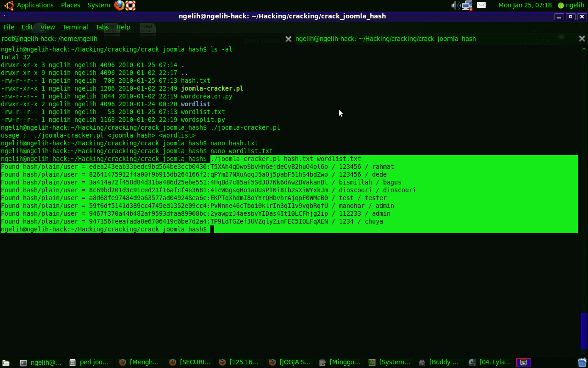The width and height of the screenshot is (588, 368).
Task: Close the crack_joomla_hash tab
Action: [x=582, y=39]
